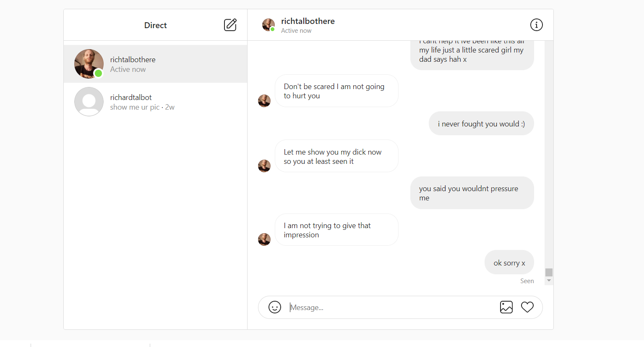The image size is (644, 347).
Task: Click the green active status dot in sidebar
Action: tap(98, 73)
